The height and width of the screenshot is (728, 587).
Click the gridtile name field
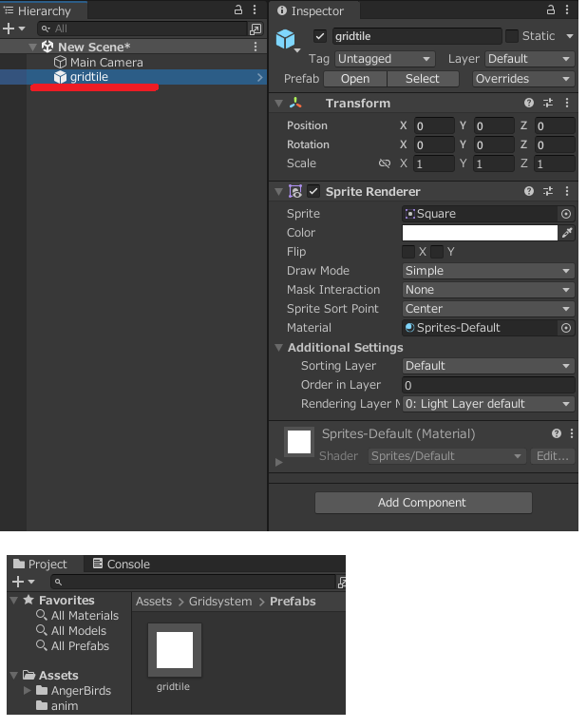pyautogui.click(x=417, y=36)
